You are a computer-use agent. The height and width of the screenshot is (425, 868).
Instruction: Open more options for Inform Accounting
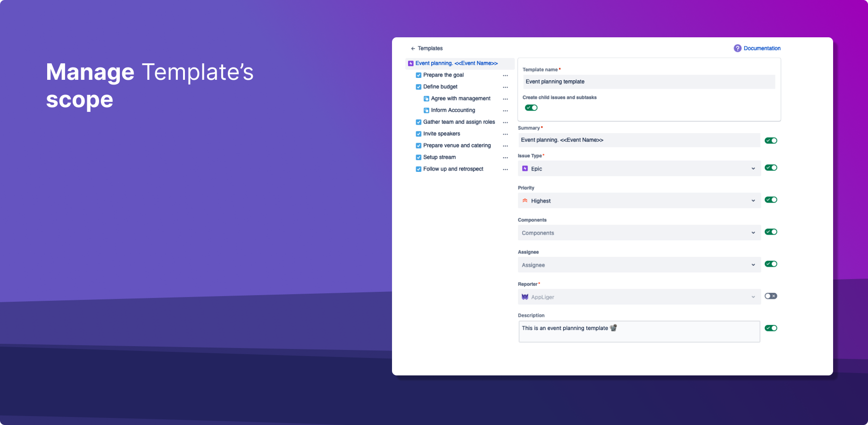505,111
